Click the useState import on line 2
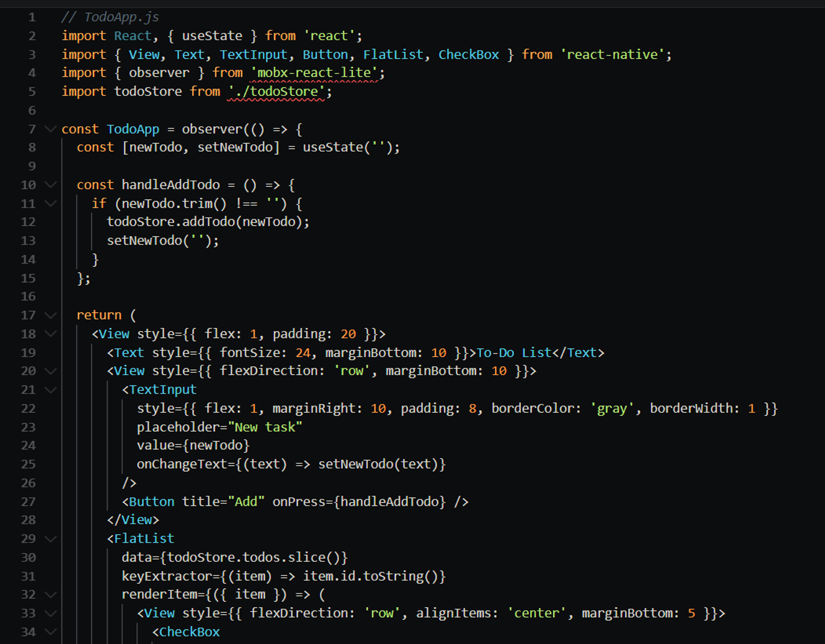 212,36
